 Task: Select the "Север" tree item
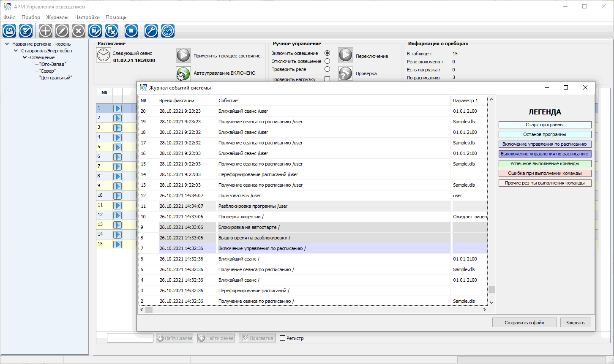[x=47, y=71]
